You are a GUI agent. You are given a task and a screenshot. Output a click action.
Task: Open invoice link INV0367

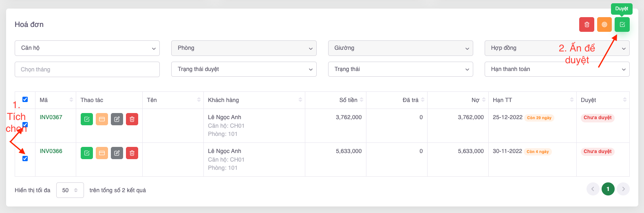[x=51, y=117]
